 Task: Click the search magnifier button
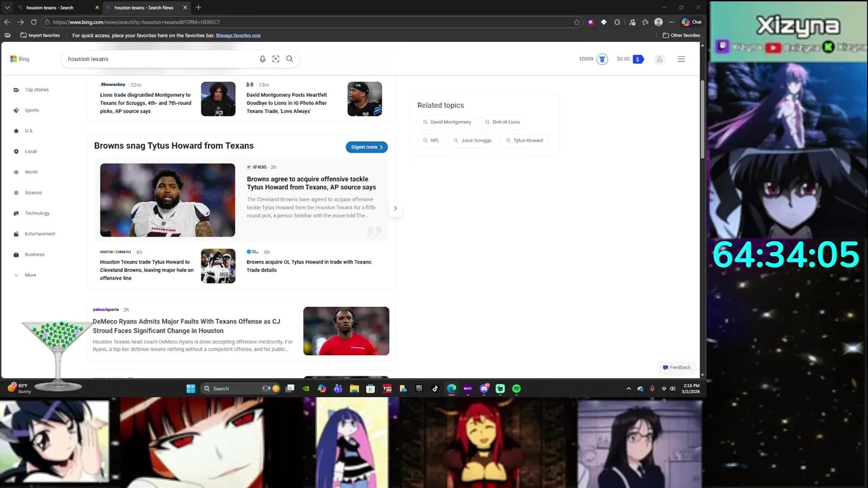(x=290, y=59)
